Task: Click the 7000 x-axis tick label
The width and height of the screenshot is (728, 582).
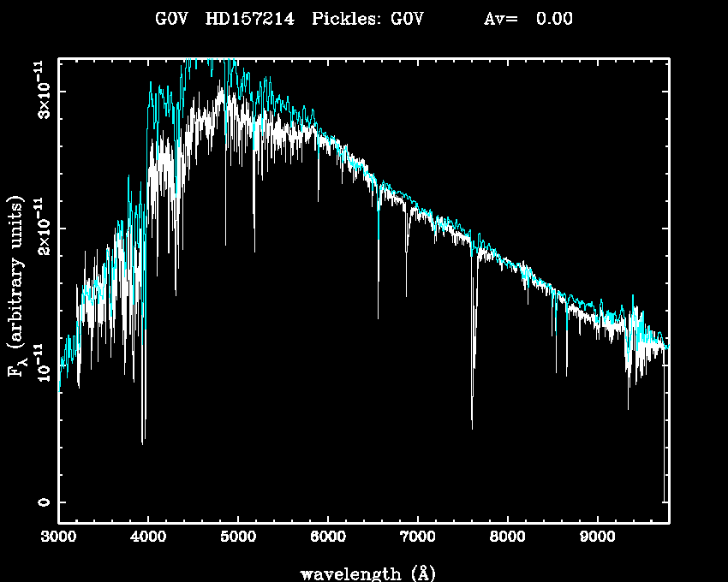Action: coord(417,538)
